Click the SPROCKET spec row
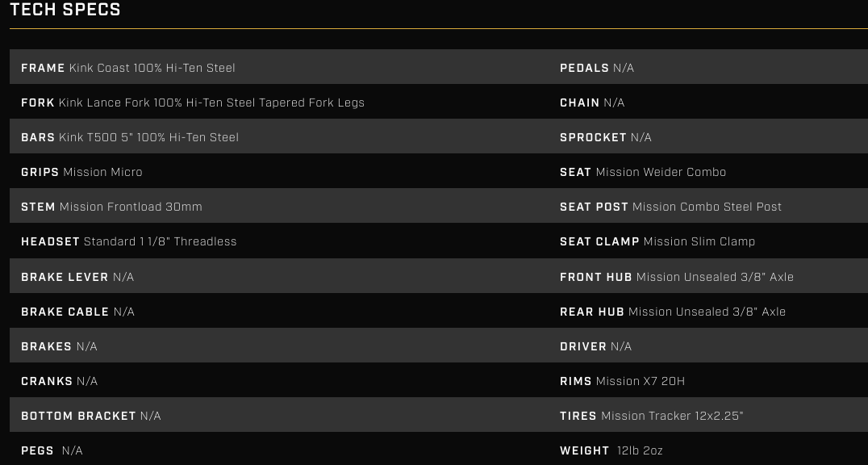 pyautogui.click(x=606, y=137)
